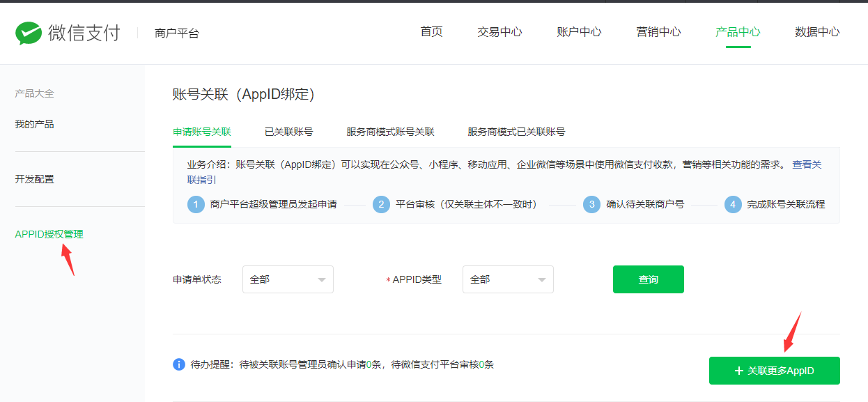868x402 pixels.
Task: Switch to 服务商模式账号关联 tab
Action: click(x=390, y=132)
